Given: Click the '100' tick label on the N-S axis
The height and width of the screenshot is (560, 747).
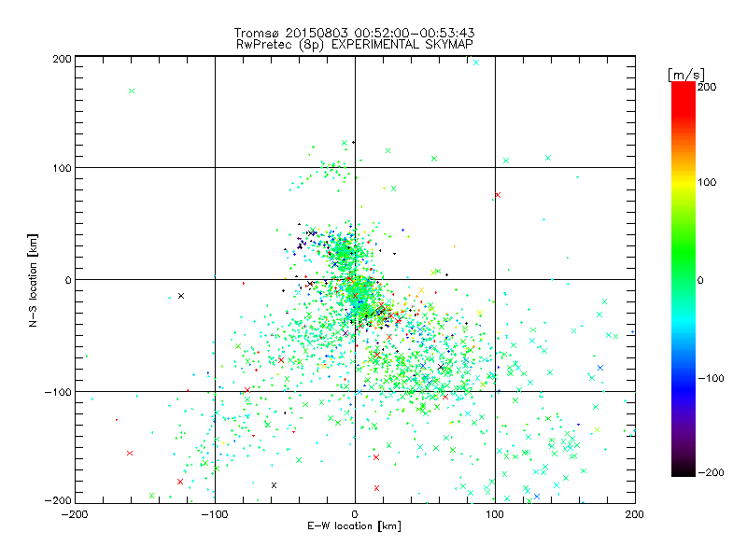Looking at the screenshot, I should tap(62, 168).
